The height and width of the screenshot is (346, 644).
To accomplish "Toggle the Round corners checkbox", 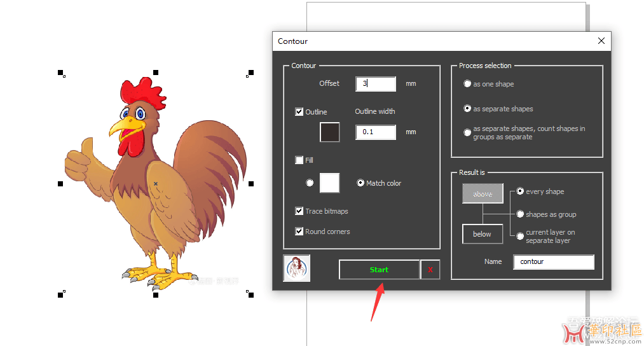I will tap(299, 232).
